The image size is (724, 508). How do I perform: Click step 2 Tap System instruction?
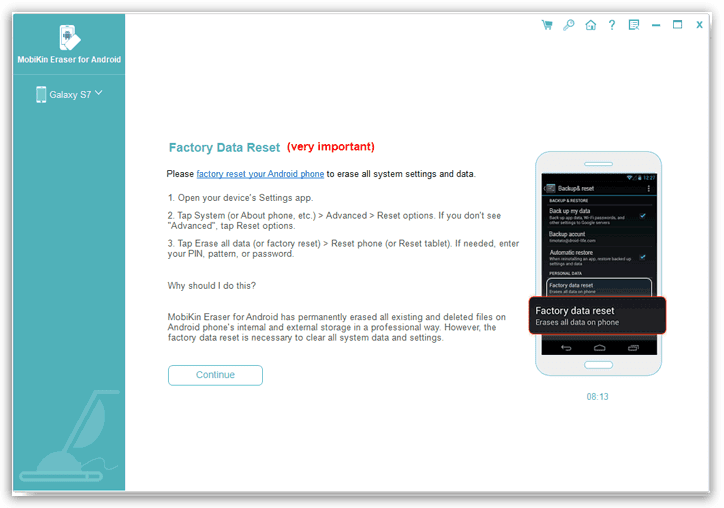tap(334, 221)
